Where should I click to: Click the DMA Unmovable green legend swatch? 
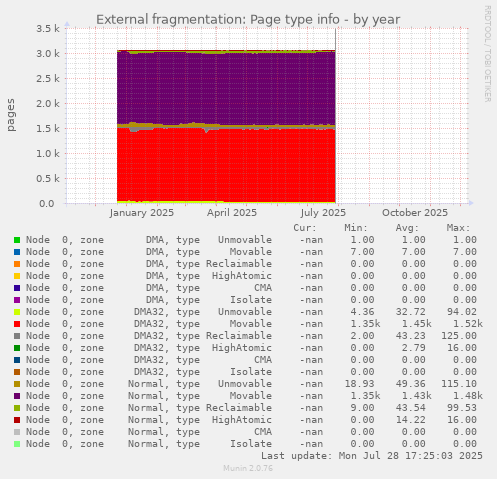(17, 240)
